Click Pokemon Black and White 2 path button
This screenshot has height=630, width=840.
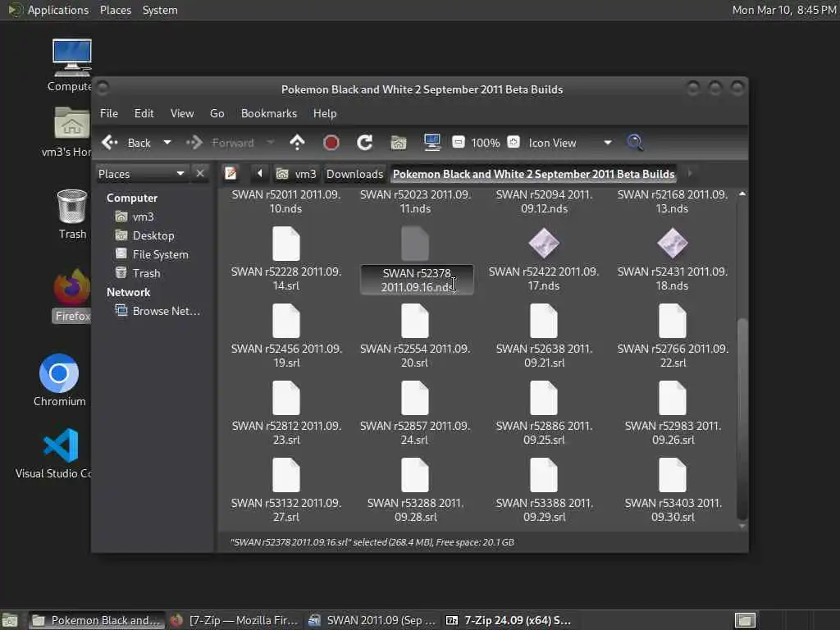pos(533,174)
